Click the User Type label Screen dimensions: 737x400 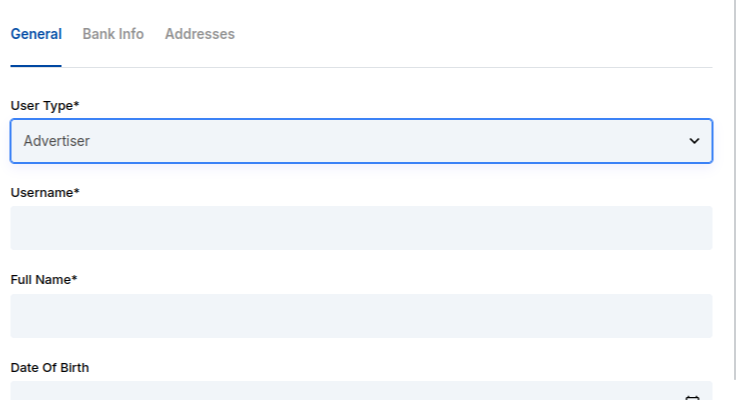click(42, 105)
